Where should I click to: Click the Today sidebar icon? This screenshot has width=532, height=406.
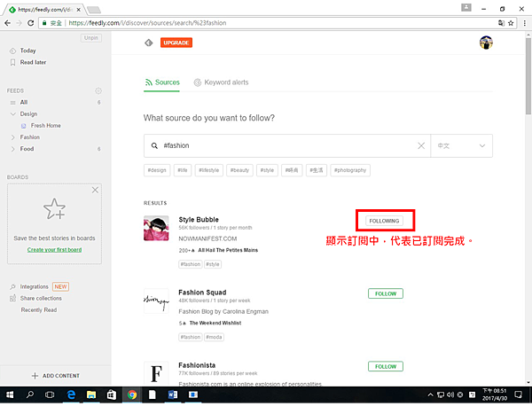tap(13, 51)
